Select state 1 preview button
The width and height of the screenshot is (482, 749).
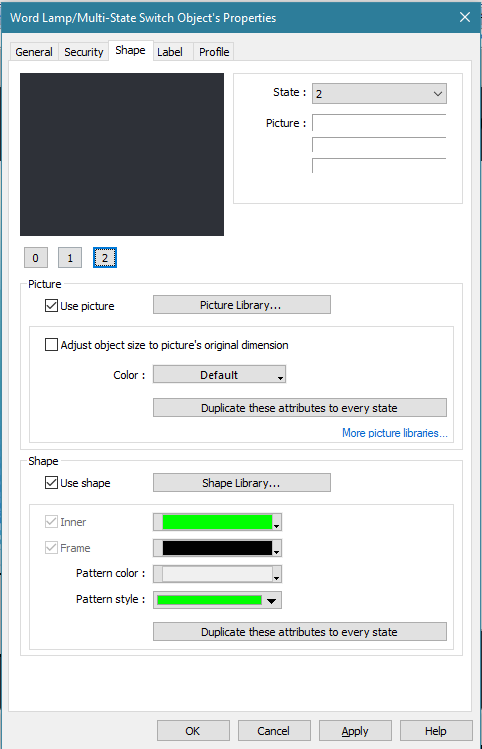(x=70, y=258)
